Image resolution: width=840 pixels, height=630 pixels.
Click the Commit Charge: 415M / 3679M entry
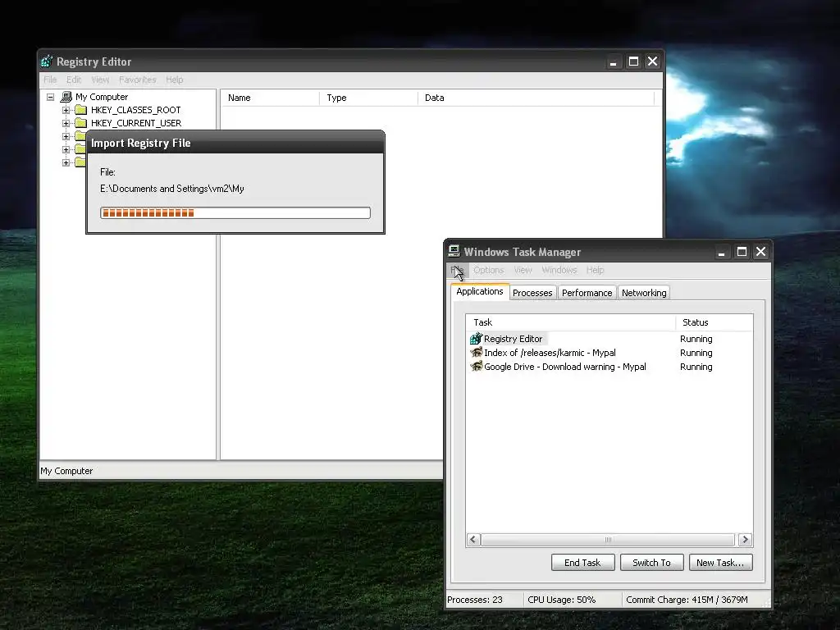coord(687,600)
